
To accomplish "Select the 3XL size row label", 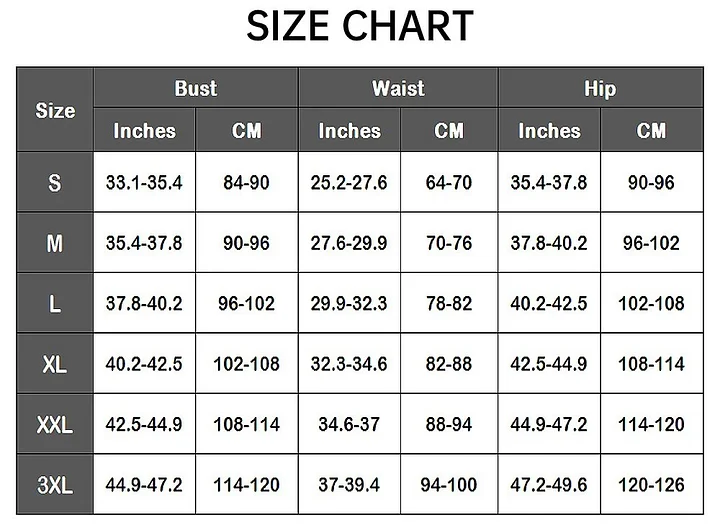I will (55, 485).
